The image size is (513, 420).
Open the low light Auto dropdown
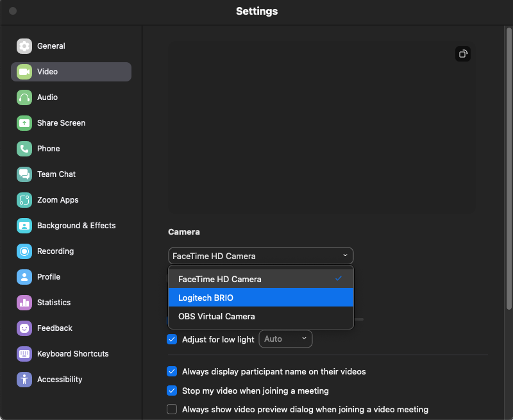285,339
